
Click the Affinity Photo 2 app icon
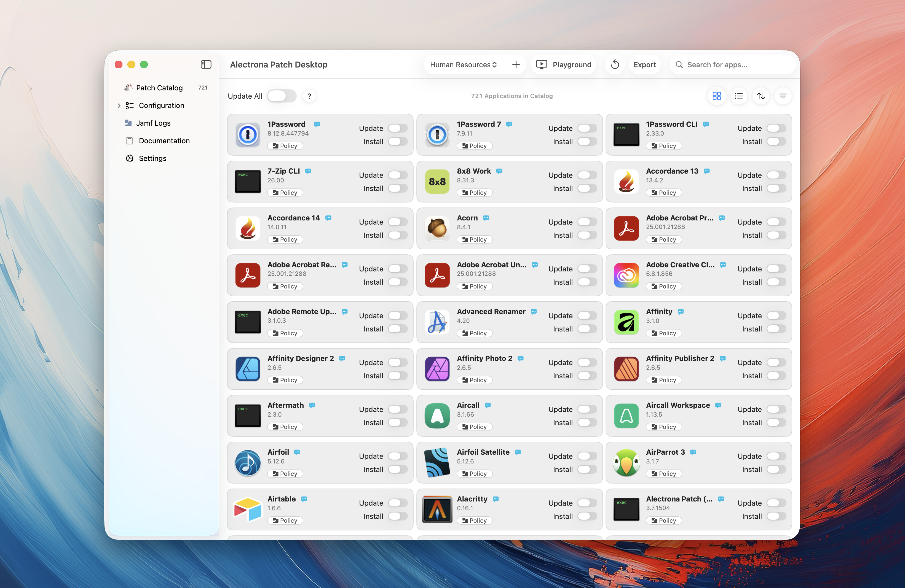point(437,369)
